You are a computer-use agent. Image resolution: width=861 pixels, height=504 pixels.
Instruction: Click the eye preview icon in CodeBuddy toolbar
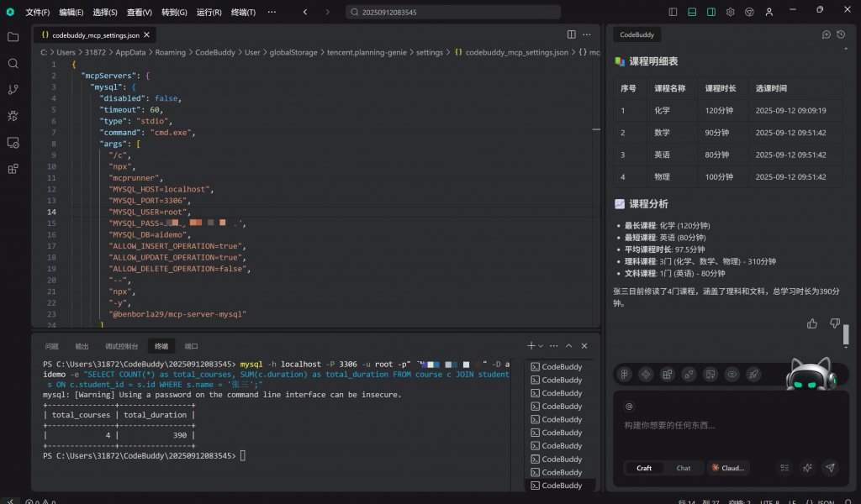(732, 375)
